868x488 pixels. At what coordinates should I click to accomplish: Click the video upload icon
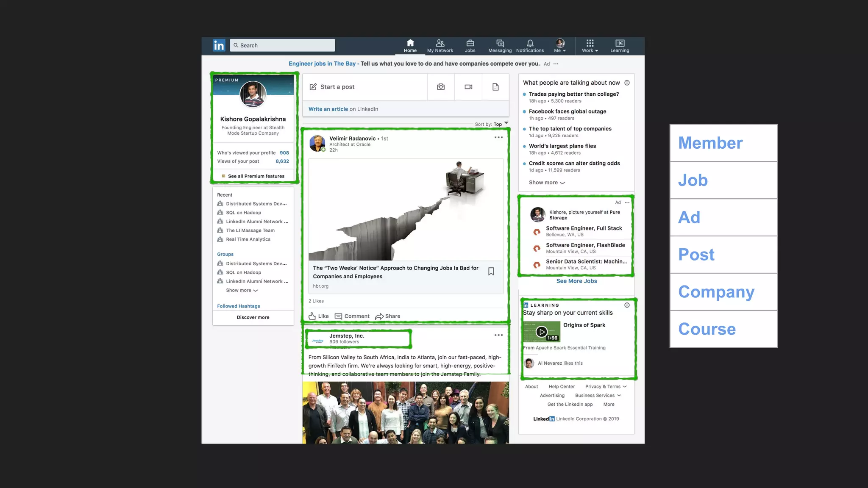coord(468,87)
